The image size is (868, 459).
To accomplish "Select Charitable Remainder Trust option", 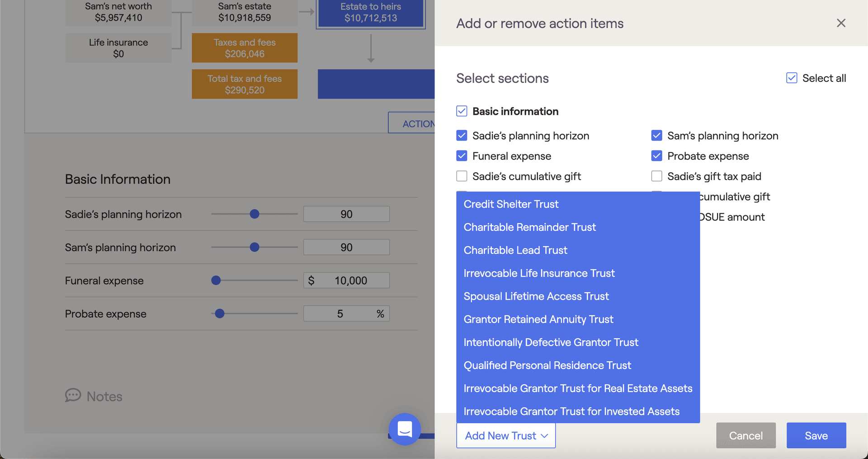I will pyautogui.click(x=529, y=227).
